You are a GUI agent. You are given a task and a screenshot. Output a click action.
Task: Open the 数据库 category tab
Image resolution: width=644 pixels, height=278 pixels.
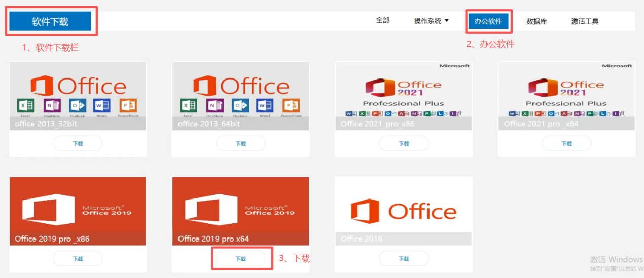[x=536, y=21]
